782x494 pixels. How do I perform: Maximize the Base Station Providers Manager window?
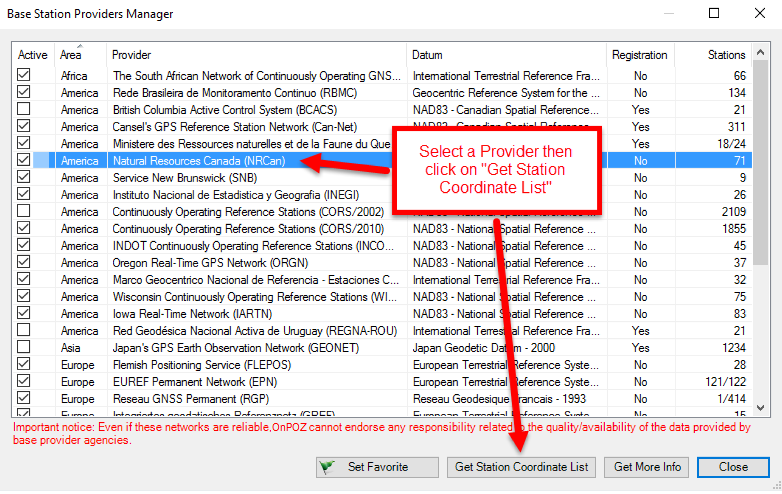tap(714, 13)
